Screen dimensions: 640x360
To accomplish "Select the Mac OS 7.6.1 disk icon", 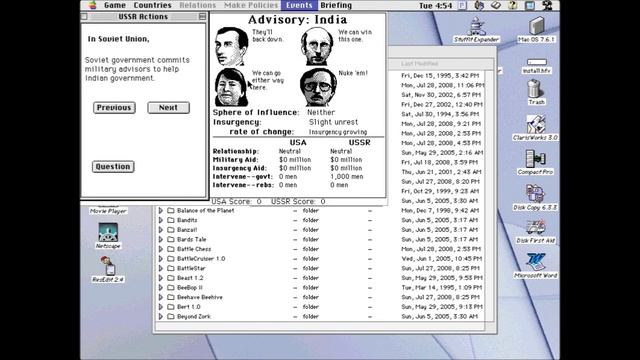I will pyautogui.click(x=536, y=25).
